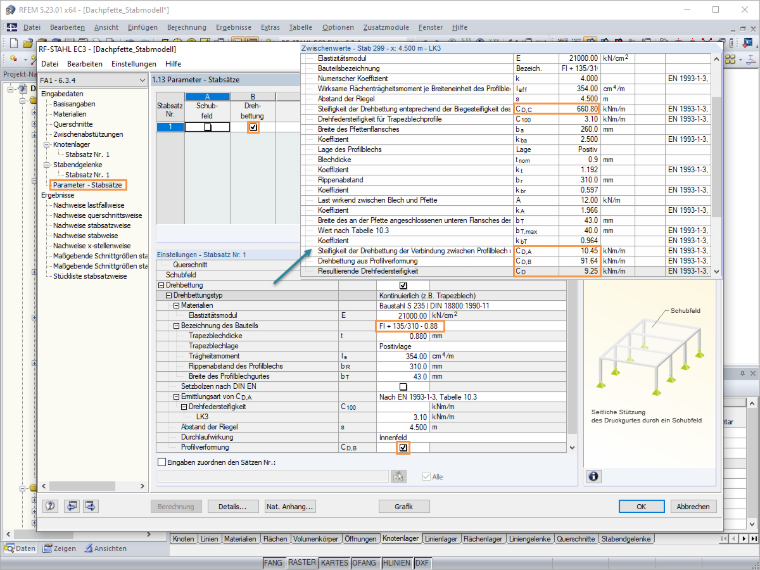Click the Resultierende Drehfedersteifigkeit row

[x=507, y=271]
